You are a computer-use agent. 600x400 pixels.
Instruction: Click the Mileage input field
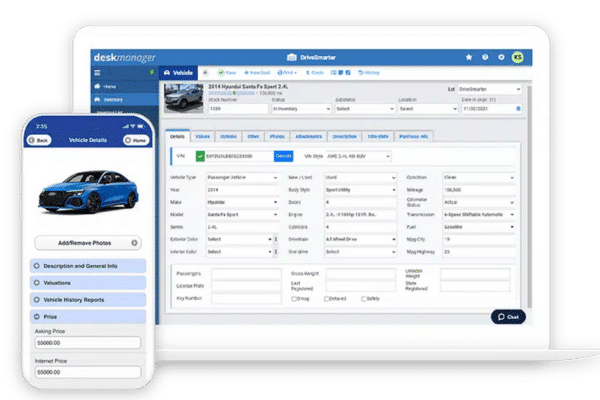(x=479, y=190)
